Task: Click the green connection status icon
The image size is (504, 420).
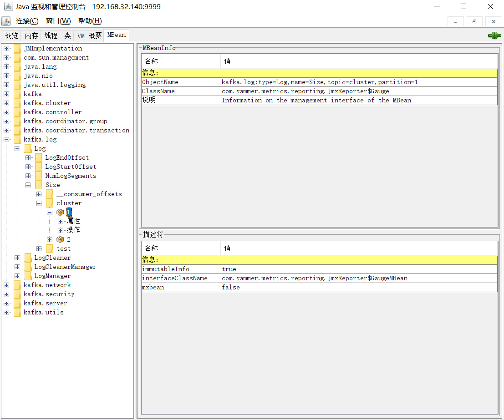Action: tap(494, 35)
